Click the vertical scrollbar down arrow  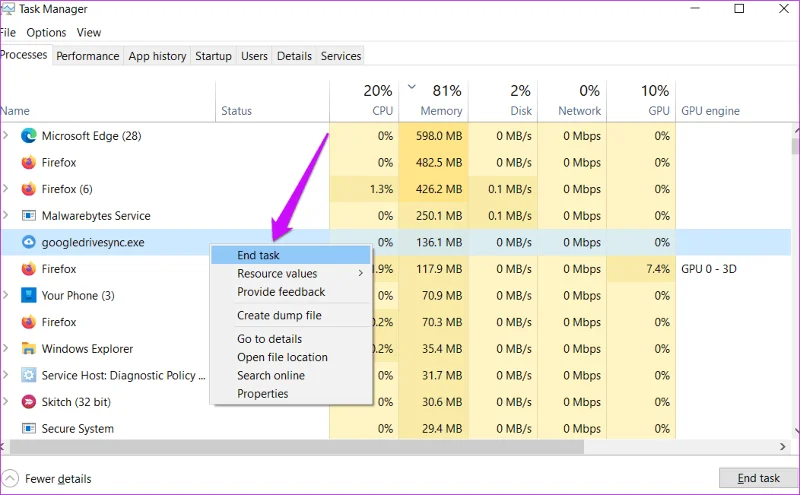(795, 433)
